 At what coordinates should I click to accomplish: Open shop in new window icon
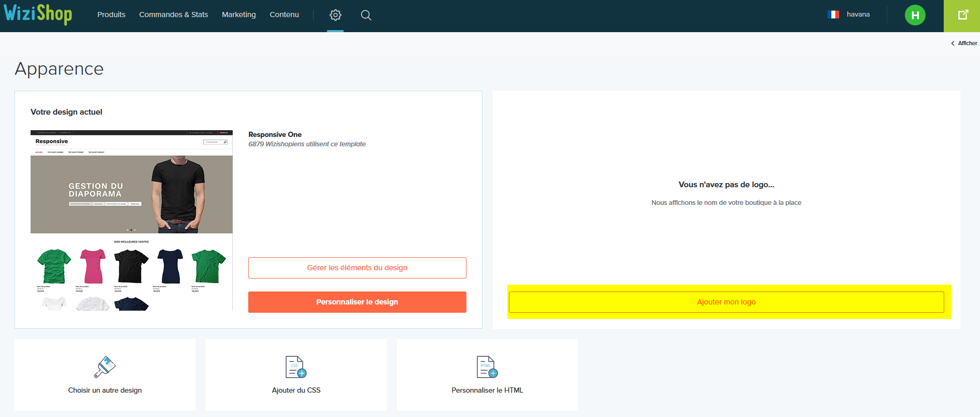click(x=962, y=15)
